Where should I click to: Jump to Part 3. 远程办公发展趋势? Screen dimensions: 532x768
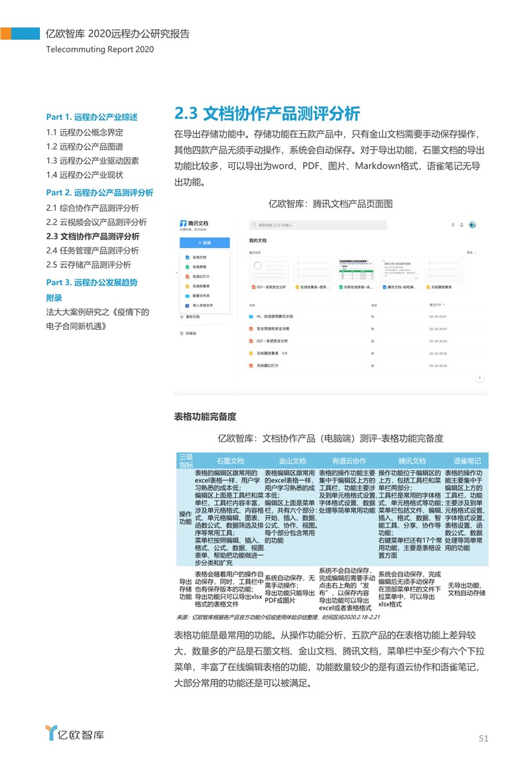tap(92, 283)
